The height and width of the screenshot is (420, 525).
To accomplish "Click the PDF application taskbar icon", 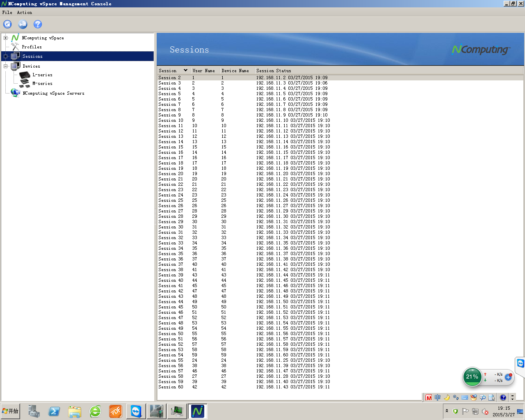I will [x=116, y=411].
